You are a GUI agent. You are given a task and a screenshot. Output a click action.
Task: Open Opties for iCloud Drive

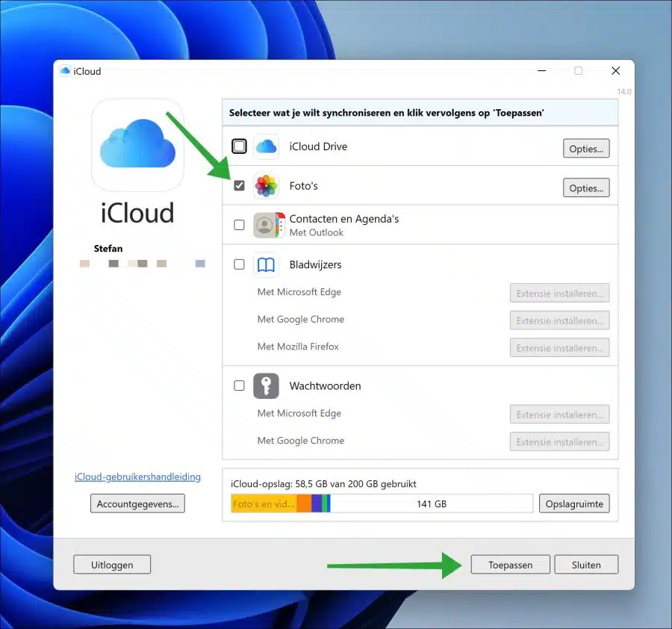[x=586, y=149]
